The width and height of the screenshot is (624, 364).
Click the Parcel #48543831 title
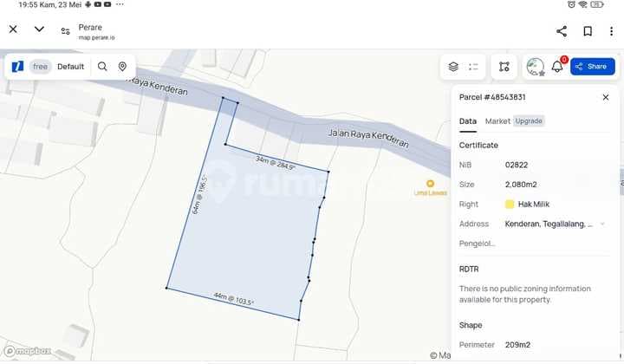[492, 97]
